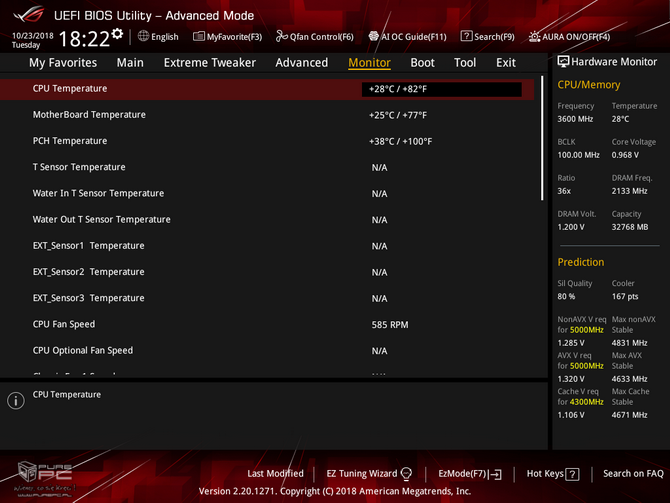Click the Hot Keys question mark icon

pos(572,474)
